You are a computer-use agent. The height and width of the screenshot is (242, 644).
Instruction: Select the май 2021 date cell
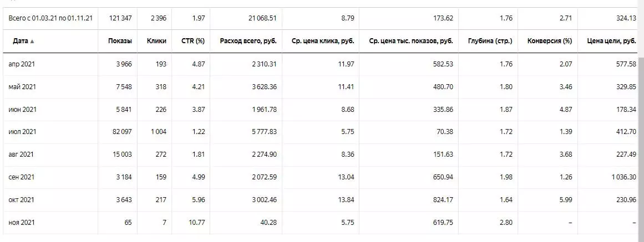pos(22,87)
